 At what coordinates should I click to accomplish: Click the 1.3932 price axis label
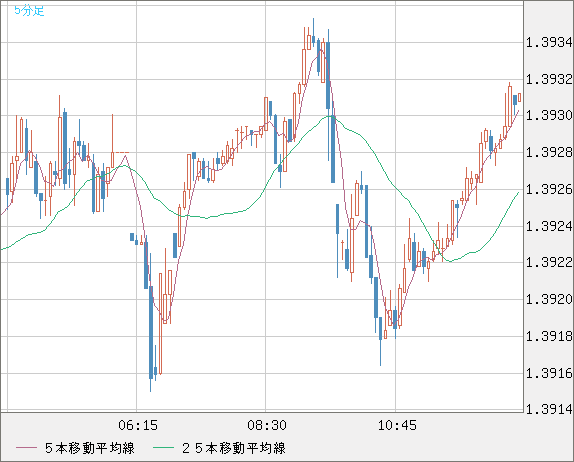[549, 79]
